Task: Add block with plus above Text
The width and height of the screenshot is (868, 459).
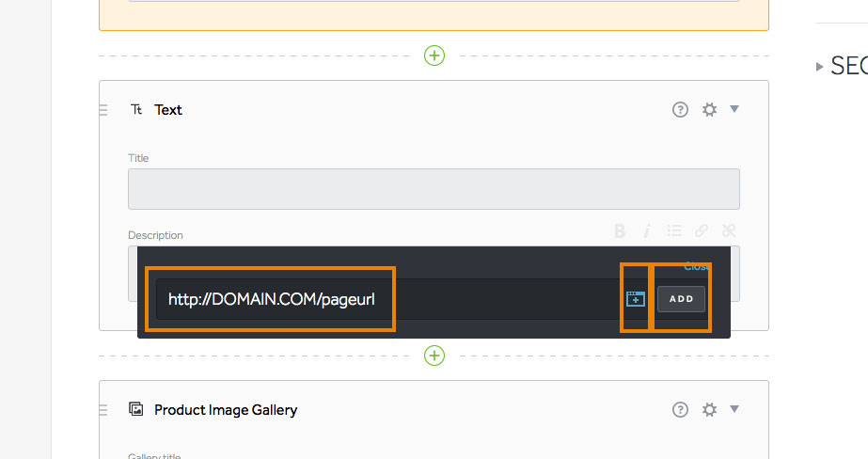Action: click(434, 55)
